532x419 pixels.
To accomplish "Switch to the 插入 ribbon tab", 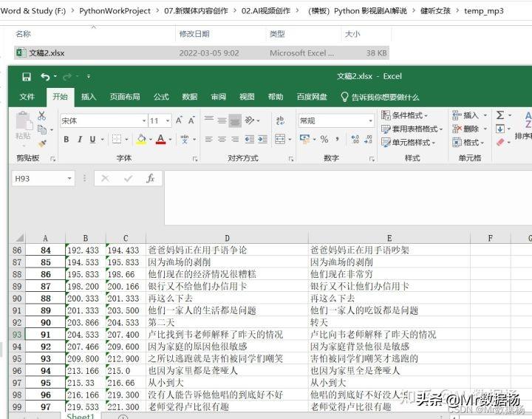I will click(x=89, y=97).
